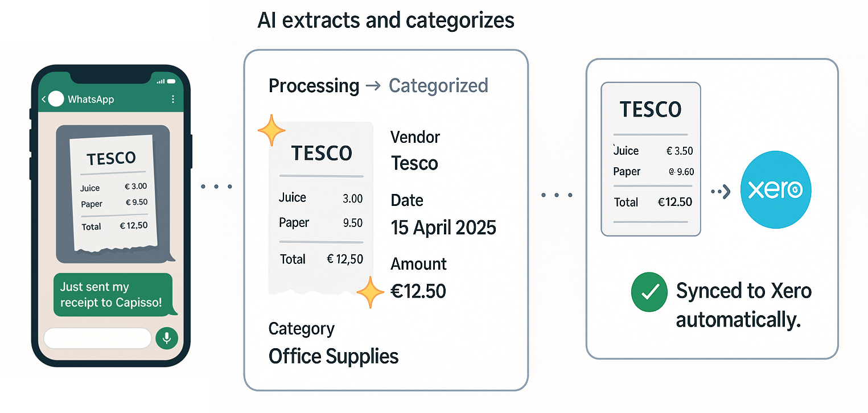Click the sparkle above the middle Tesco receipt
This screenshot has width=868, height=413.
271,131
